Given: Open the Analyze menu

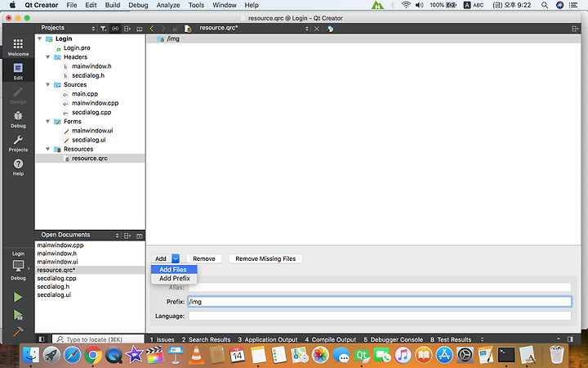Looking at the screenshot, I should [168, 5].
